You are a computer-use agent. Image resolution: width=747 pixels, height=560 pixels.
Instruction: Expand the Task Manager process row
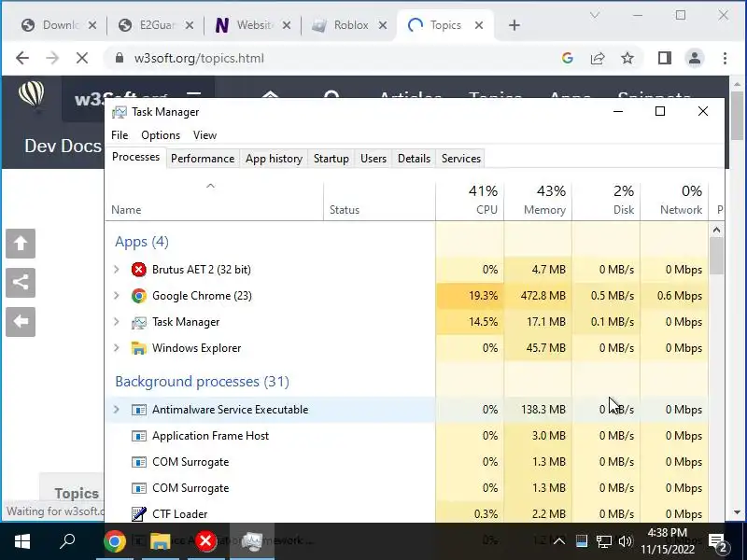(116, 322)
